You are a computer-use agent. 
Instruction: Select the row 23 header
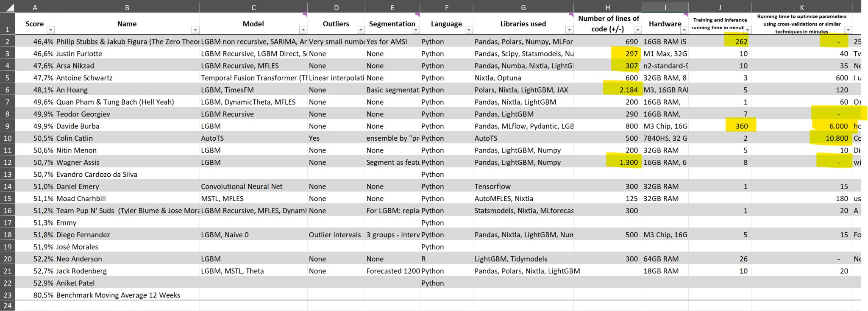[7, 295]
